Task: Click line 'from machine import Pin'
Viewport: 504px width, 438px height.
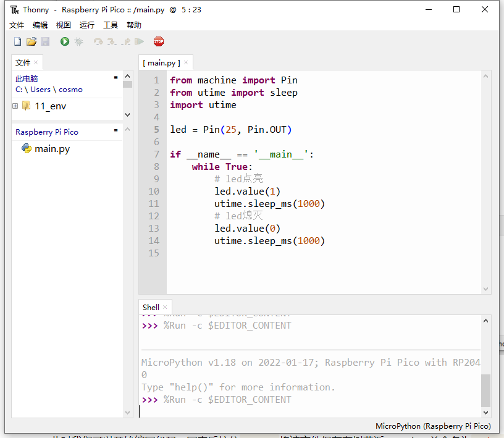Action: [x=233, y=80]
